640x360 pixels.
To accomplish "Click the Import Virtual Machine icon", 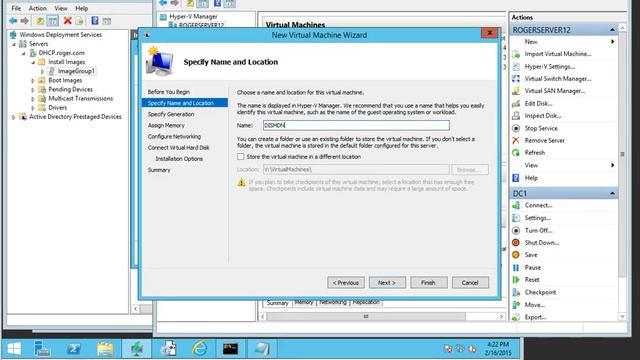I will coord(516,54).
